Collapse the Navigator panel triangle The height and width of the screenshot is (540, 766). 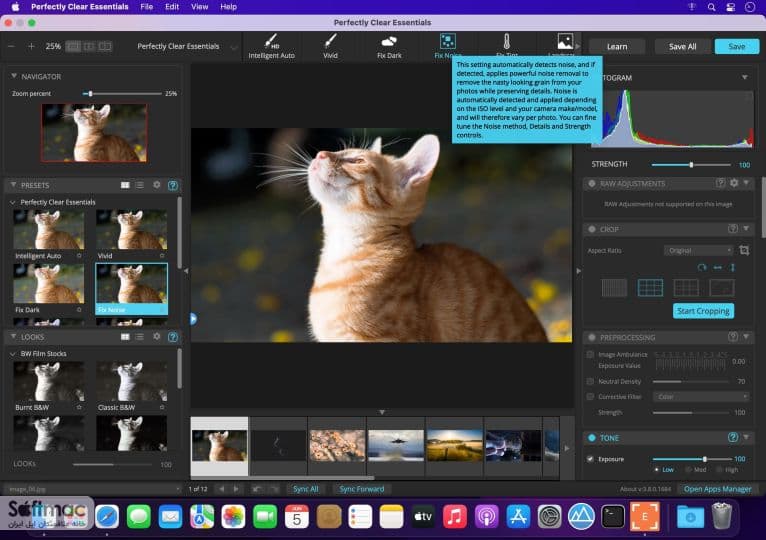click(x=14, y=76)
